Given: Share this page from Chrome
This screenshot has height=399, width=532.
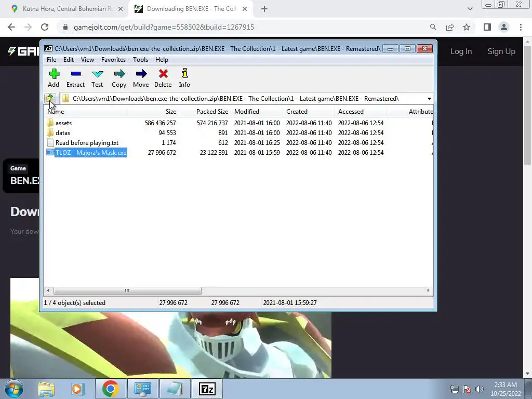Looking at the screenshot, I should (x=450, y=27).
